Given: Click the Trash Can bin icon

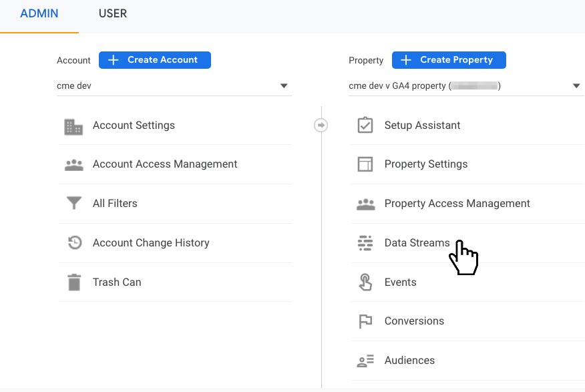Looking at the screenshot, I should point(74,282).
